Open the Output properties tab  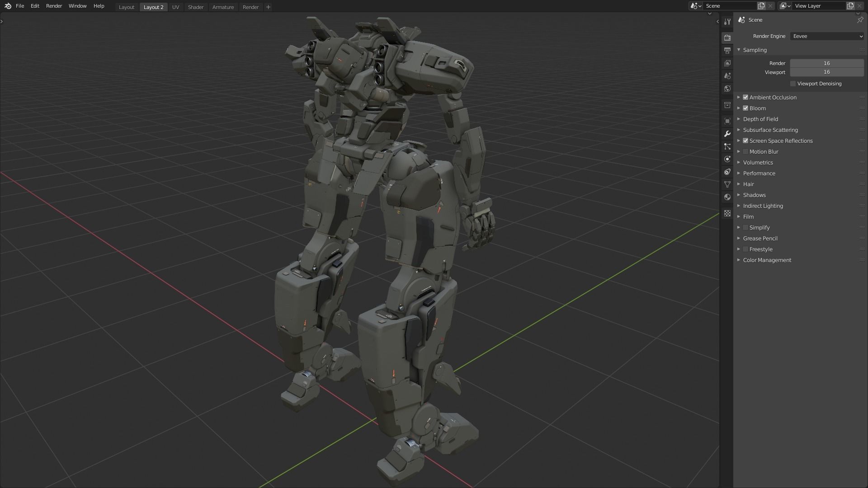727,51
